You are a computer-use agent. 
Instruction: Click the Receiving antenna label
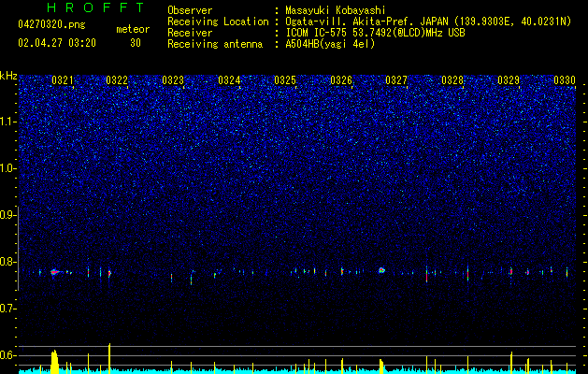coord(215,44)
